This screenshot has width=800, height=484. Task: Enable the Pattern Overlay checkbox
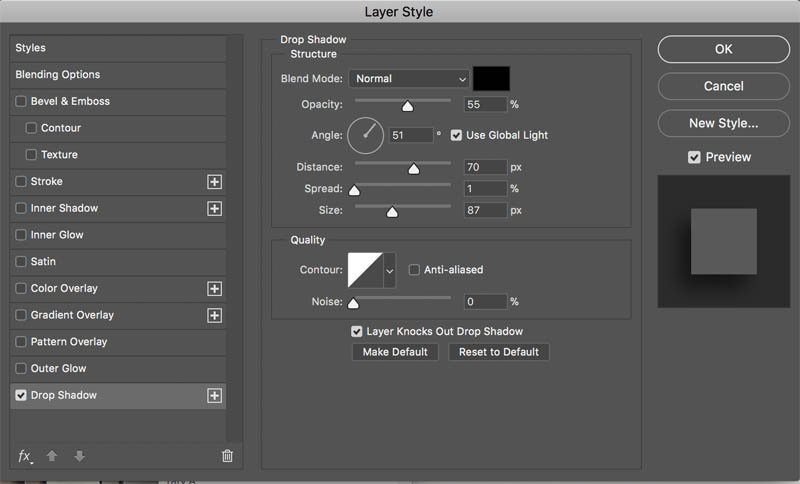click(21, 341)
